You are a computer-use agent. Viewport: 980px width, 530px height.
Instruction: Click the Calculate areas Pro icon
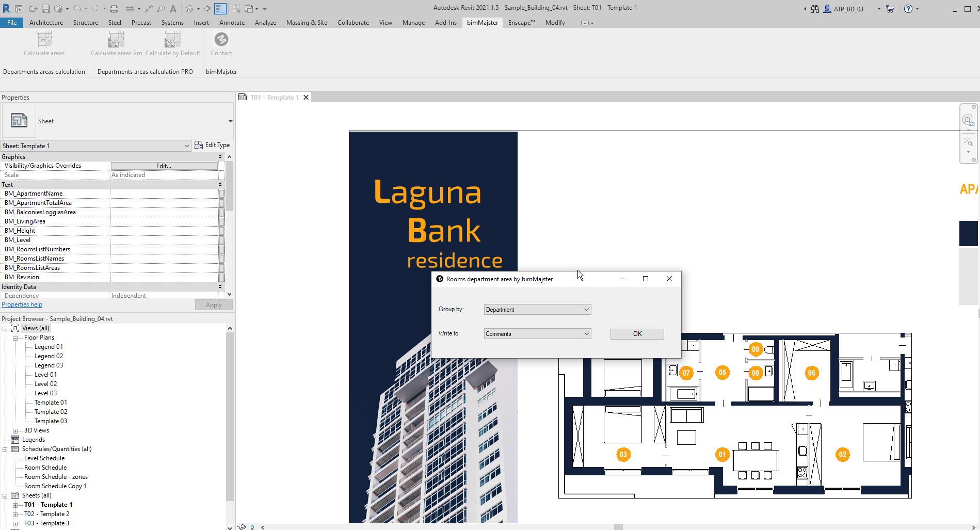pyautogui.click(x=116, y=40)
